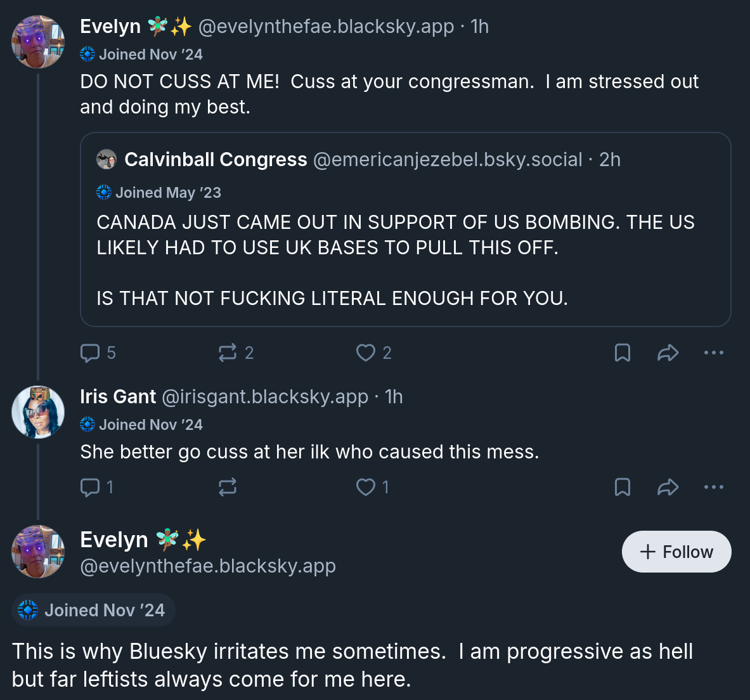The image size is (750, 700).
Task: Open Evelyn's avatar on top post
Action: tap(38, 42)
